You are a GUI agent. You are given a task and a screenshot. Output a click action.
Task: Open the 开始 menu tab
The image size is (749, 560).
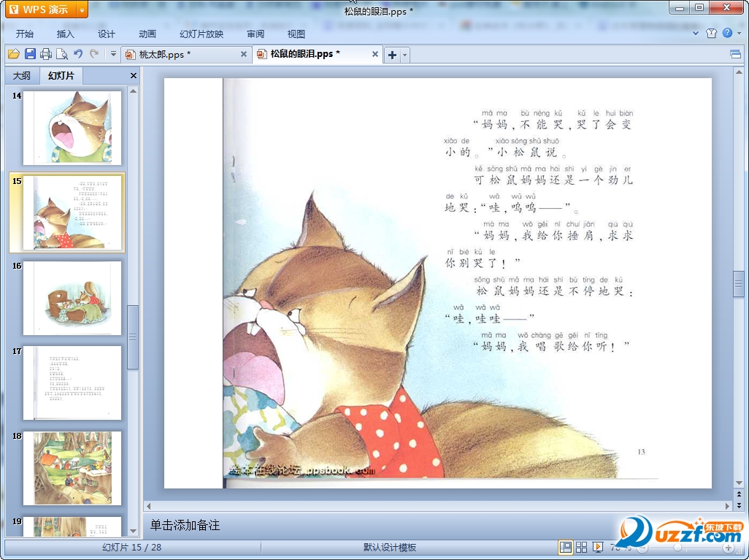[x=25, y=34]
